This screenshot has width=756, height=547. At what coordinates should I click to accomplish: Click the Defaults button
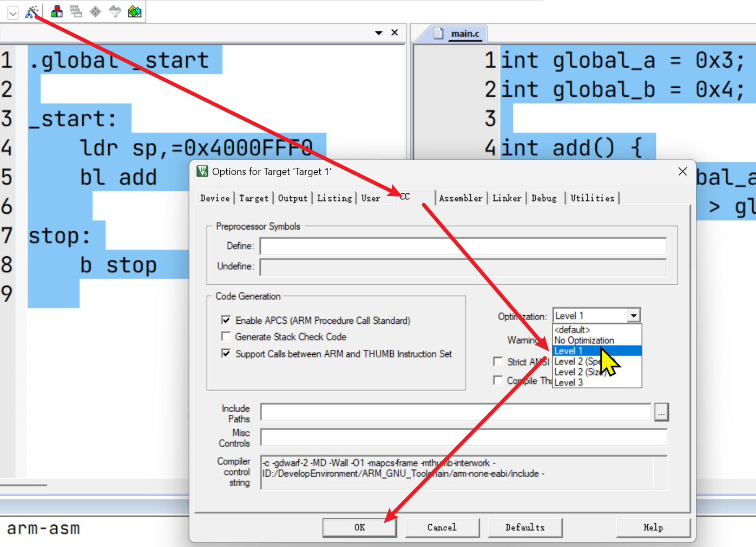pyautogui.click(x=525, y=528)
